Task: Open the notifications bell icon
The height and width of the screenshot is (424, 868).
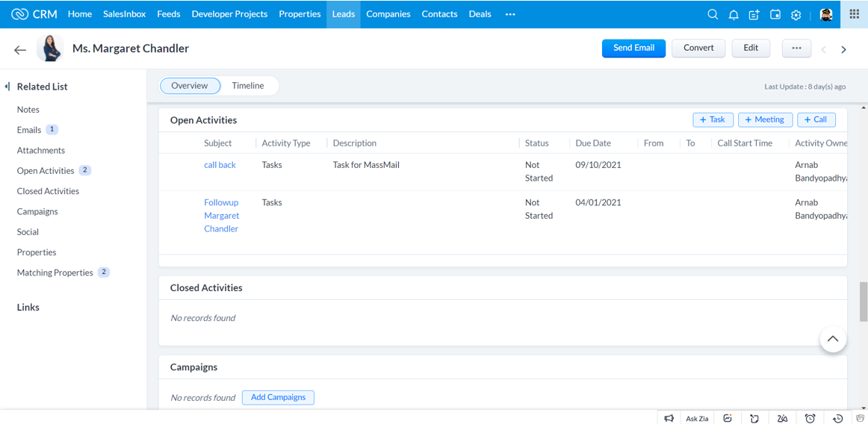Action: 734,15
